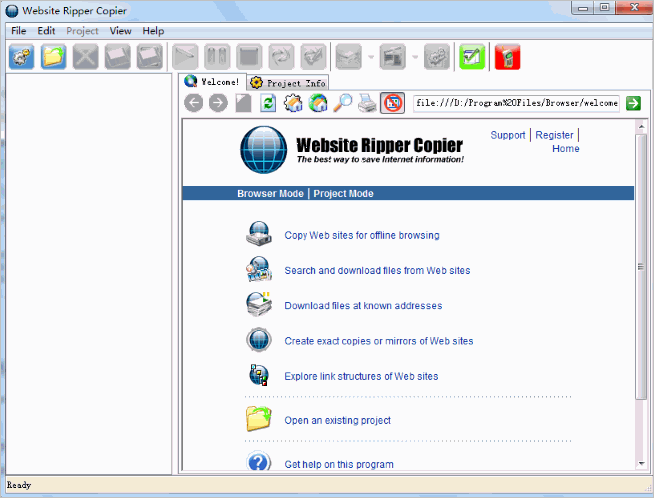Switch to the Project Info tab
Screen dimensions: 654x498
(288, 83)
